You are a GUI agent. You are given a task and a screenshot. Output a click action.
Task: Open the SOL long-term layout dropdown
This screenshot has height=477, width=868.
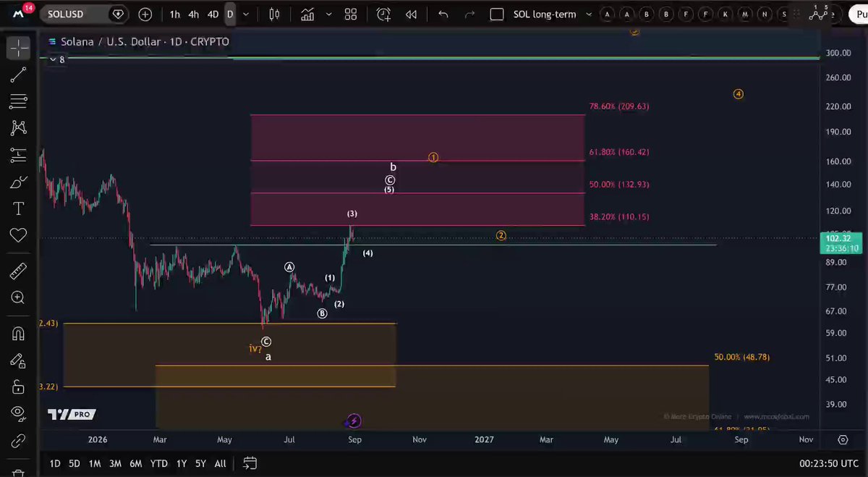coord(589,14)
